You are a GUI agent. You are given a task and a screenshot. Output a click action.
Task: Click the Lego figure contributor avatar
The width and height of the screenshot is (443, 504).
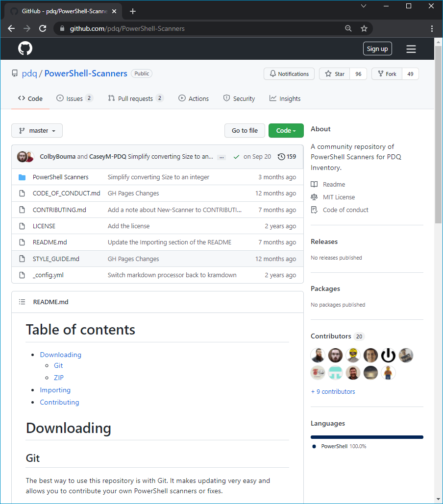(388, 373)
